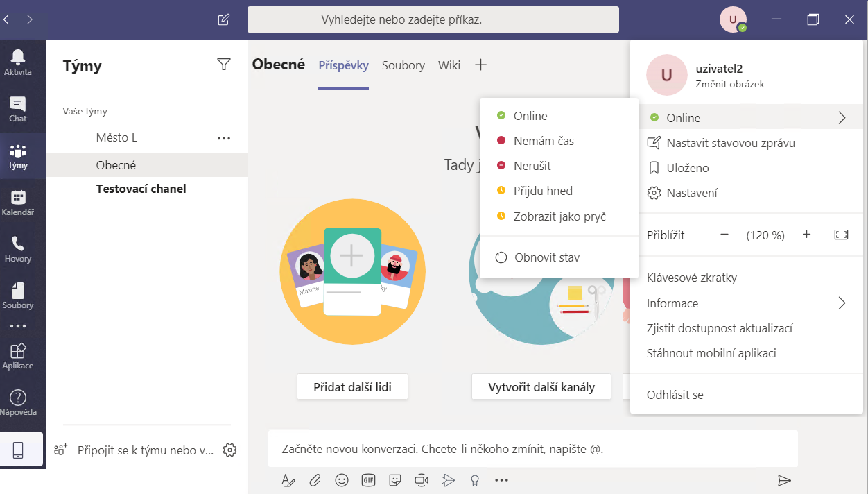868x494 pixels.
Task: Open Hovory phone icon
Action: pyautogui.click(x=18, y=249)
